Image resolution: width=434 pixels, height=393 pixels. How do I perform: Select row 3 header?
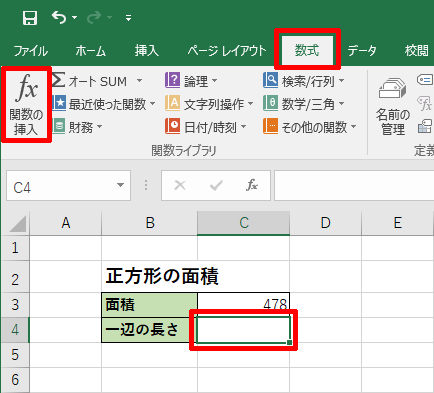[15, 305]
